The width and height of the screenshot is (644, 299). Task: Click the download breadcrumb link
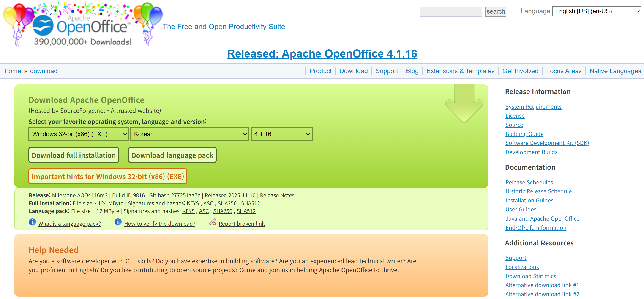[44, 71]
